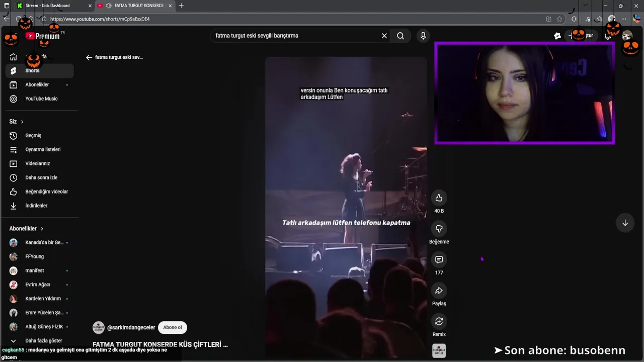Open browser favorites list icon

coord(599,19)
